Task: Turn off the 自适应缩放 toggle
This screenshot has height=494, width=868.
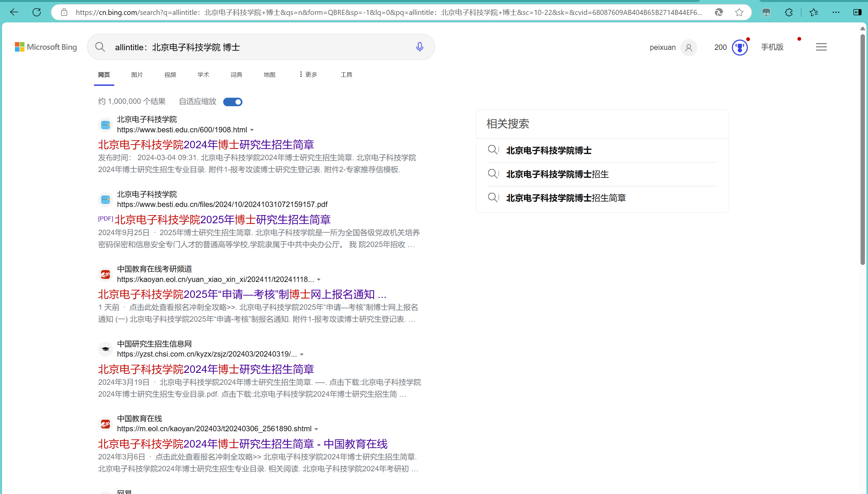Action: pyautogui.click(x=233, y=102)
